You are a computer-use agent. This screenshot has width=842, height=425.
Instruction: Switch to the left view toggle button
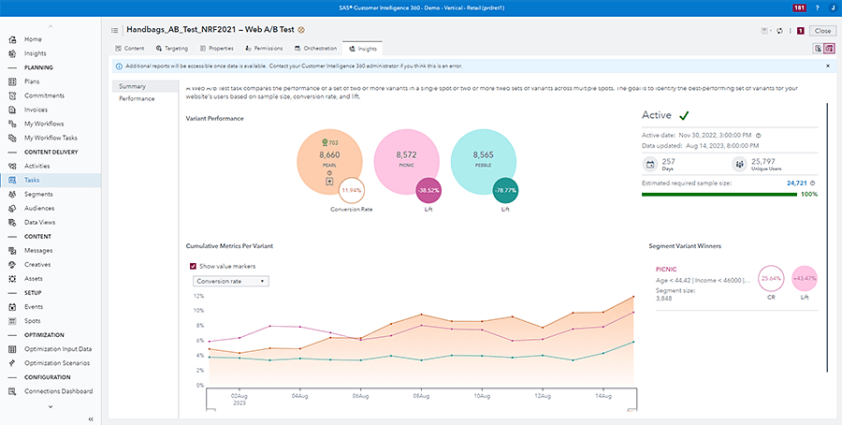click(818, 48)
